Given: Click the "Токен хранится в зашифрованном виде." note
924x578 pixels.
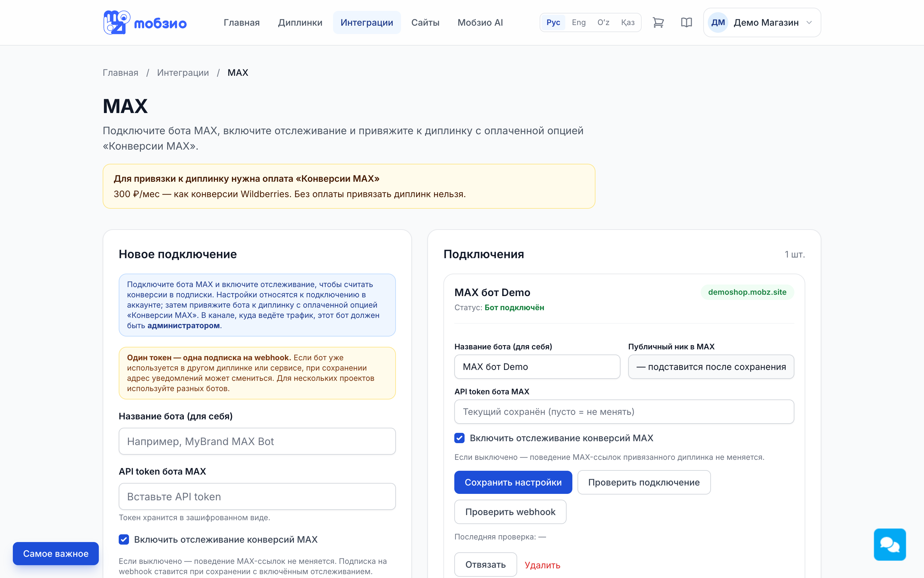Looking at the screenshot, I should click(194, 517).
